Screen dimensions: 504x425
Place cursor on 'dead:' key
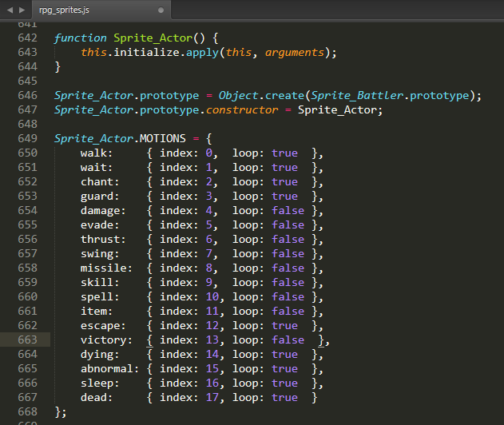click(x=97, y=397)
